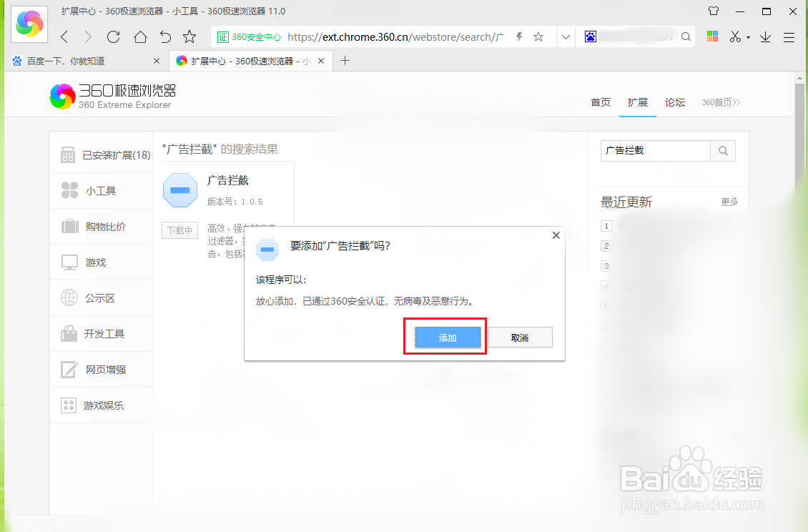Click the magnifier in browser search box

tap(686, 36)
